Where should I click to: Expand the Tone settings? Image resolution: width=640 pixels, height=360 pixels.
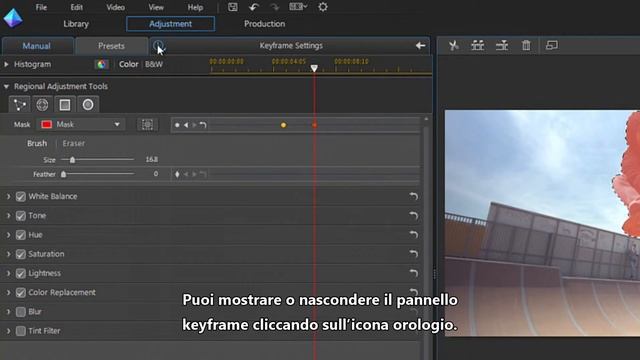point(8,216)
